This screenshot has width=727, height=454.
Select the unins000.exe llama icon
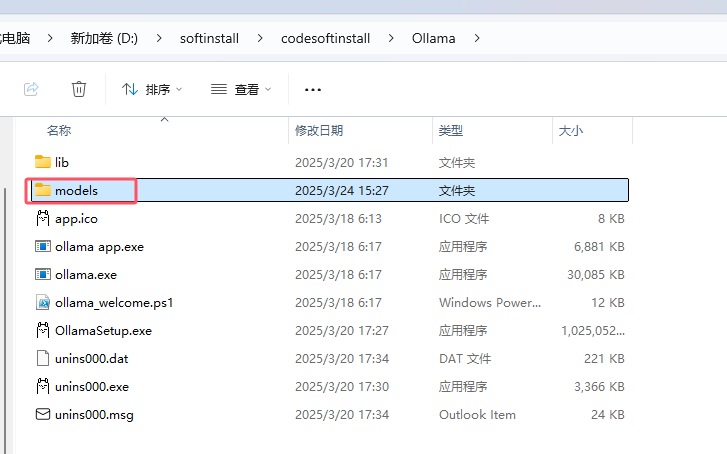pyautogui.click(x=43, y=386)
